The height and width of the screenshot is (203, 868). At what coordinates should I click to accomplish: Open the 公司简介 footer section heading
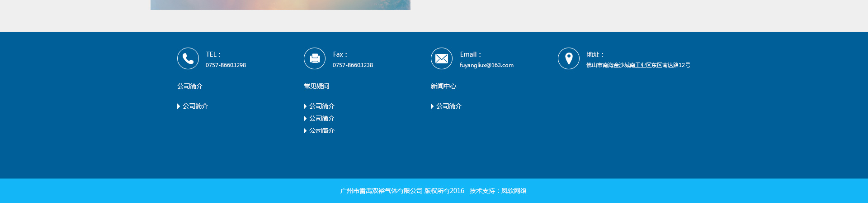pos(190,86)
